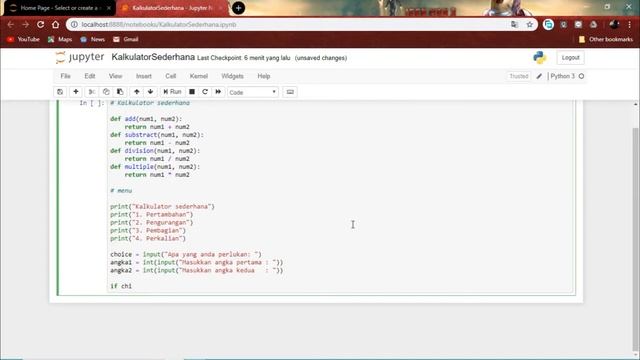Switch to the Home Page browser tab

[x=59, y=8]
